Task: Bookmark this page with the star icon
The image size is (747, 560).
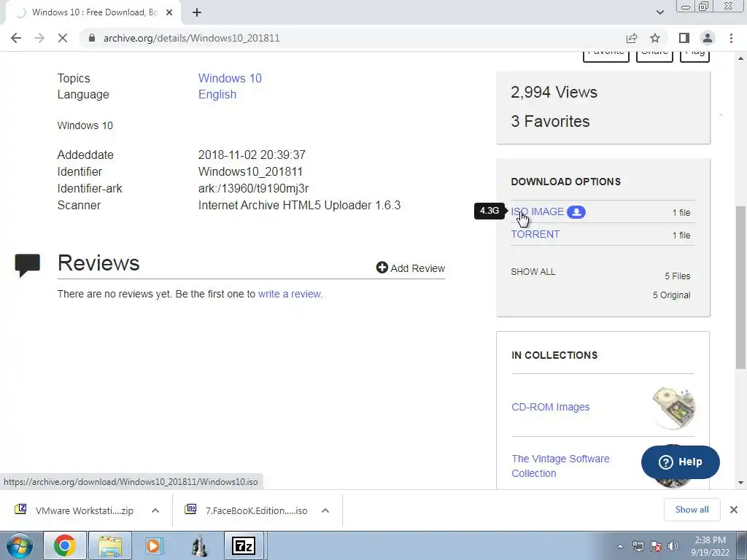Action: 655,38
